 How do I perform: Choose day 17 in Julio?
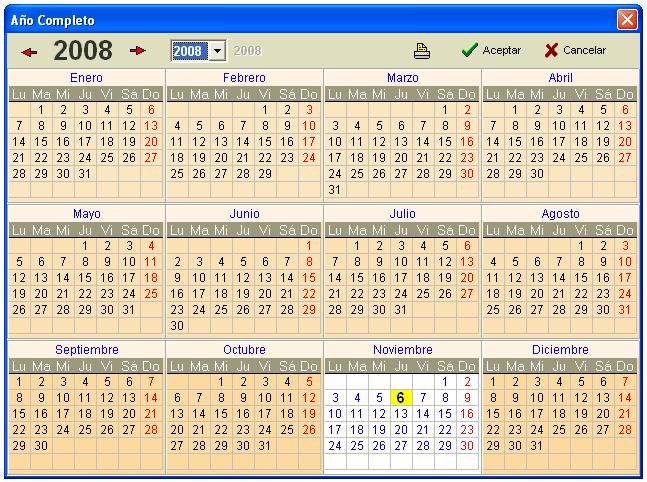(401, 278)
